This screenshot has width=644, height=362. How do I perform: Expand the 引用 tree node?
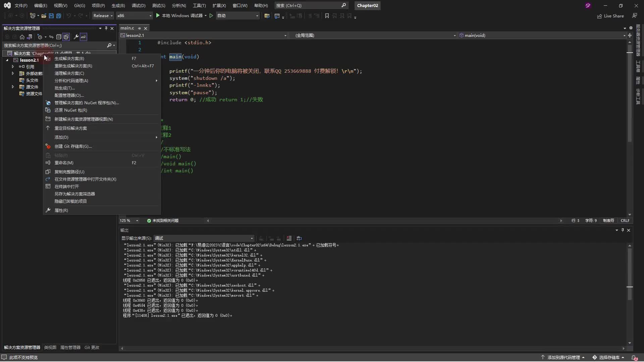[13, 67]
